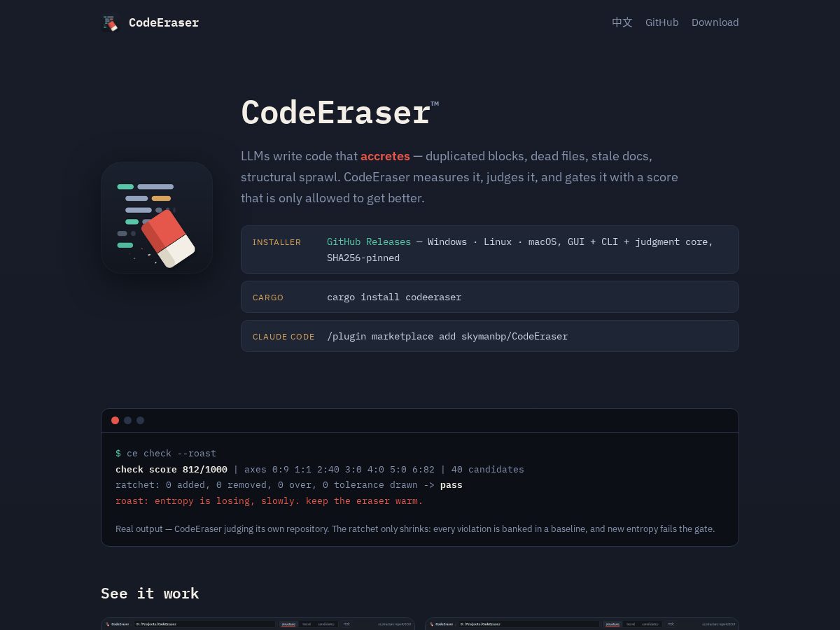
Task: Go to the Download page link
Action: click(715, 22)
